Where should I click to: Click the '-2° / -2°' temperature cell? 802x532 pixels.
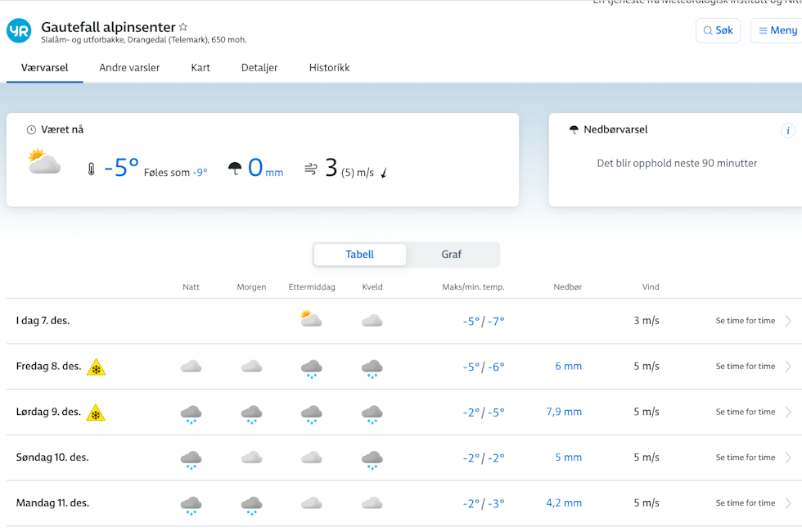point(484,458)
